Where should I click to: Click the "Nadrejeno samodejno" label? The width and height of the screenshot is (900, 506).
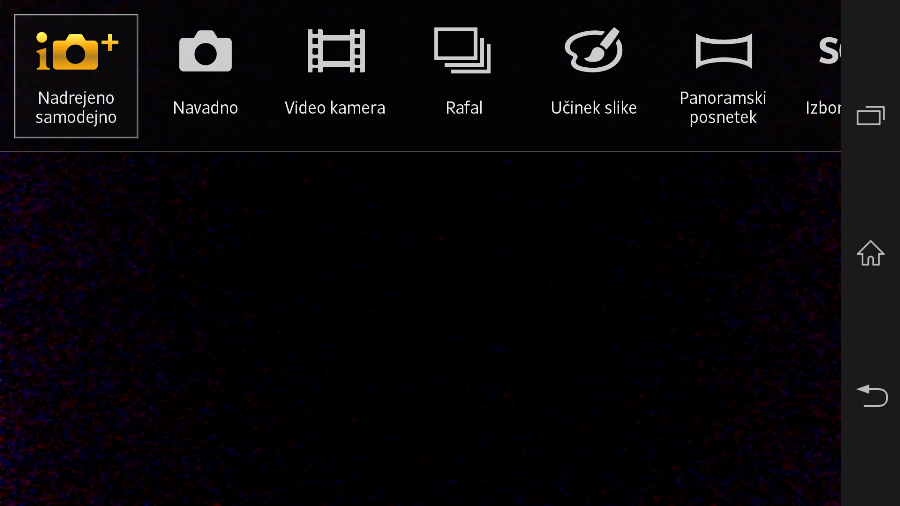click(x=76, y=108)
